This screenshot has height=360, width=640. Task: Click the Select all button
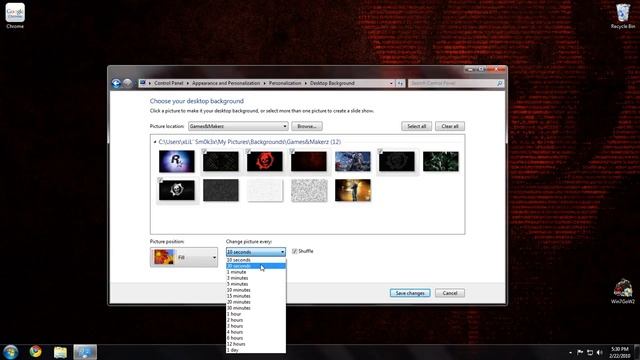[416, 127]
